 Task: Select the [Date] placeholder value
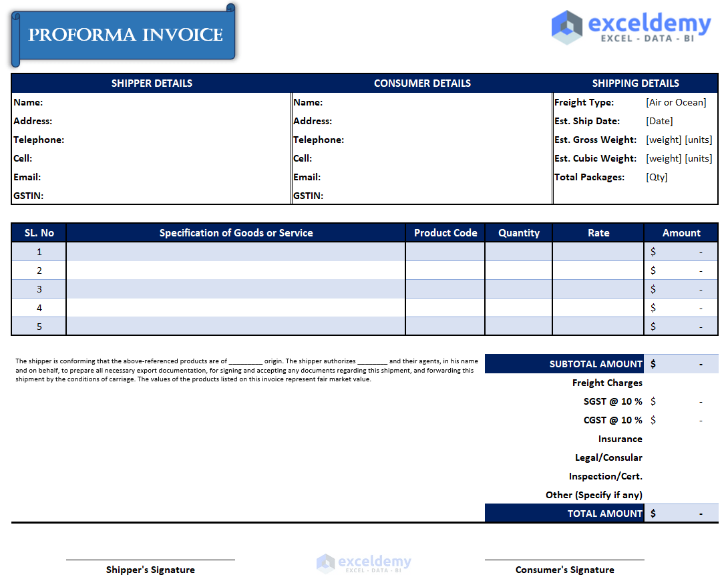point(659,121)
